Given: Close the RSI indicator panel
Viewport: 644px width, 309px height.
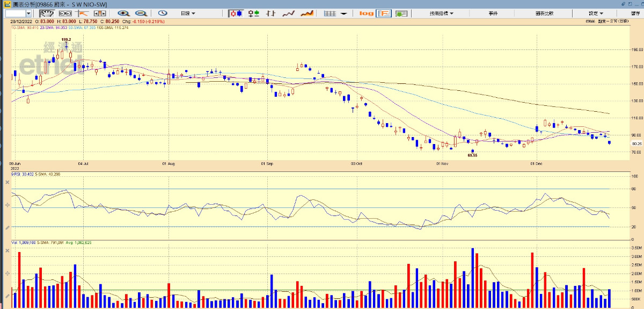Looking at the screenshot, I should click(x=8, y=183).
